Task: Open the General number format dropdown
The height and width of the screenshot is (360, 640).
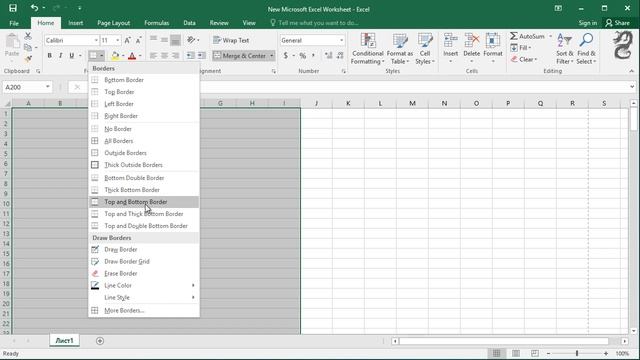Action: tap(341, 40)
